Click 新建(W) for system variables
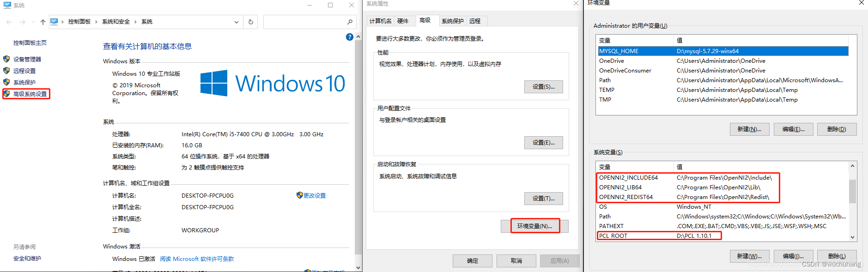868x272 pixels. 749,256
